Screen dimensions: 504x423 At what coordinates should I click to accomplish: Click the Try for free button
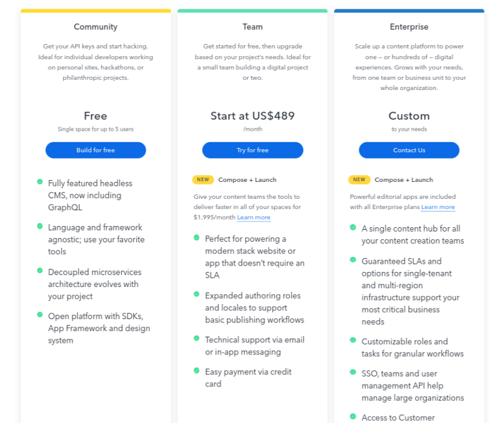[252, 150]
